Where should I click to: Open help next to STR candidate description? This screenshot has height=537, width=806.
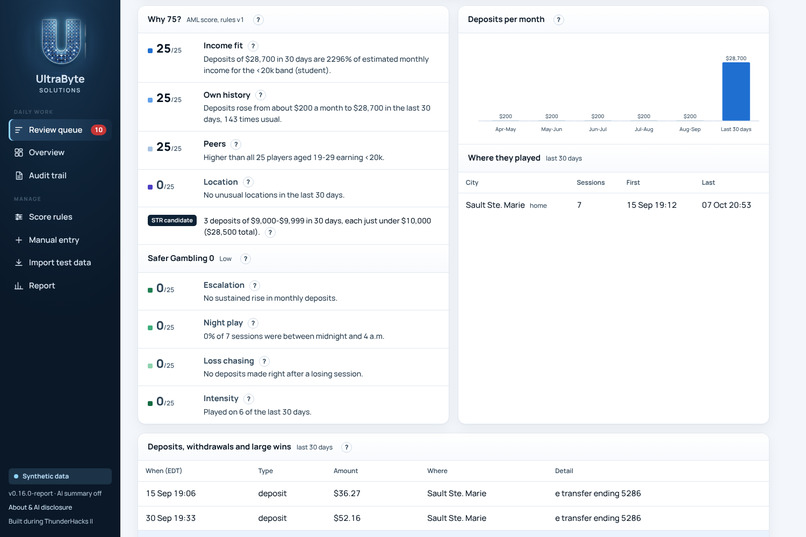click(270, 232)
